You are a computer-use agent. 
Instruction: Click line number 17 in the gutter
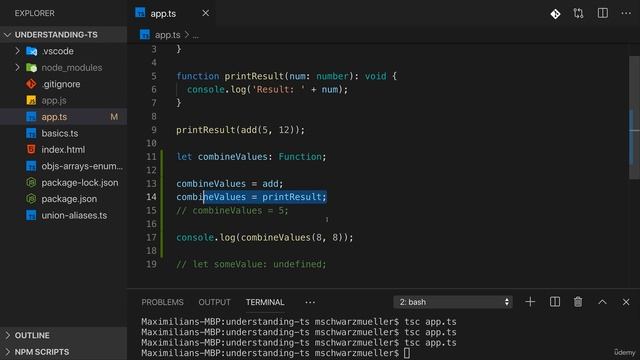click(151, 238)
